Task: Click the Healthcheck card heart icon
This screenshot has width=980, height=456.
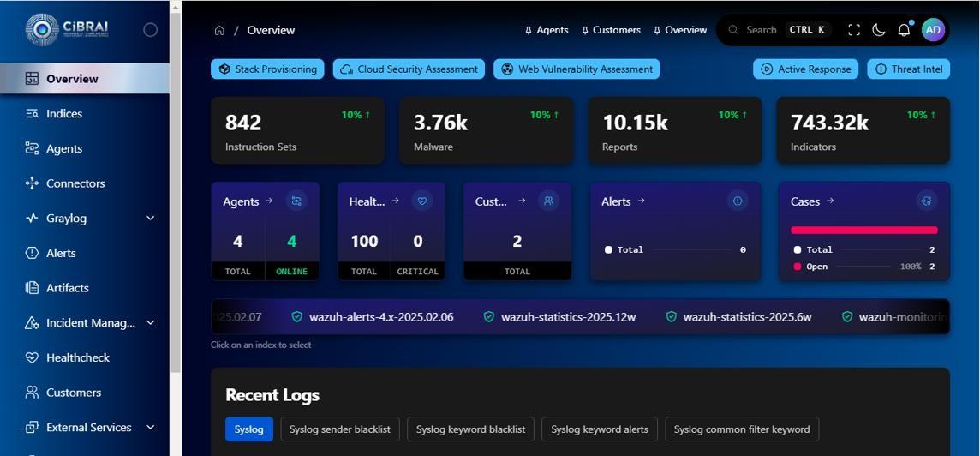Action: (421, 201)
